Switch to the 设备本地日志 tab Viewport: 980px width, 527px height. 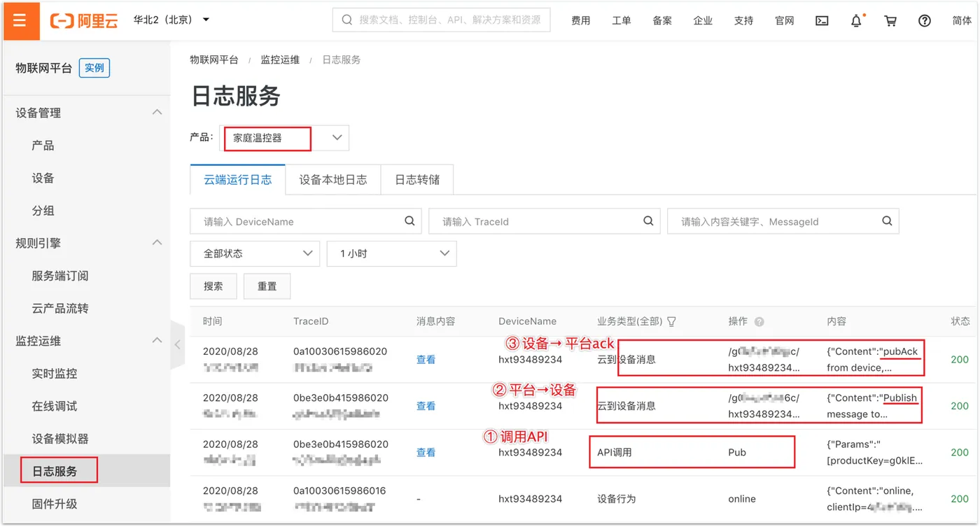333,180
